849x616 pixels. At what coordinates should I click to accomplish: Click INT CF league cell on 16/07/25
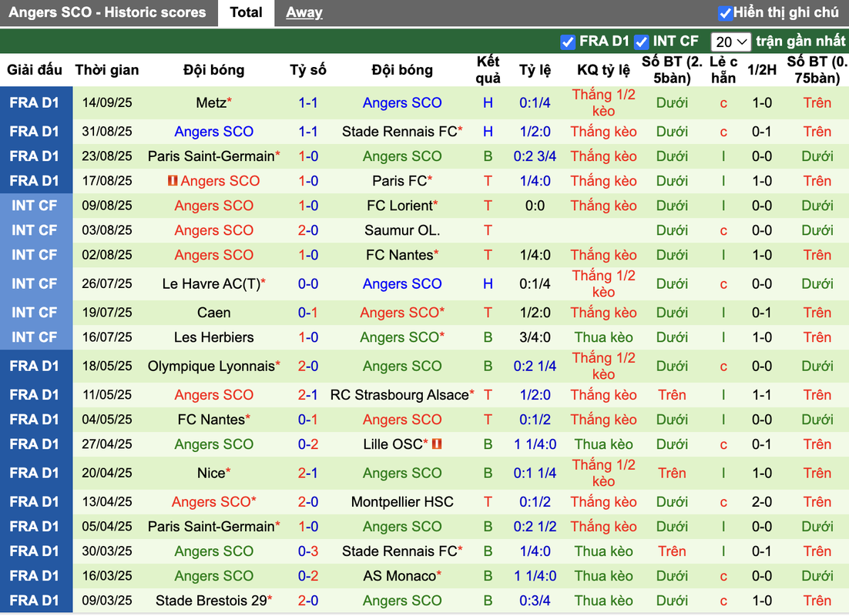[36, 337]
